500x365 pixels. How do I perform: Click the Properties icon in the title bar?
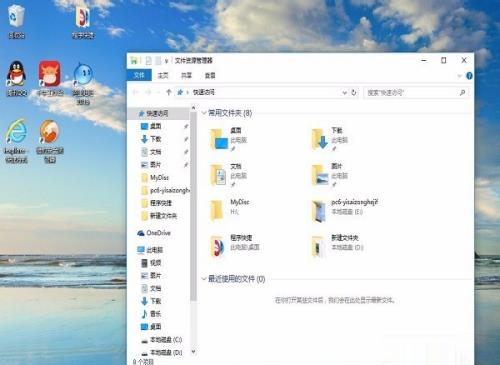click(x=149, y=61)
